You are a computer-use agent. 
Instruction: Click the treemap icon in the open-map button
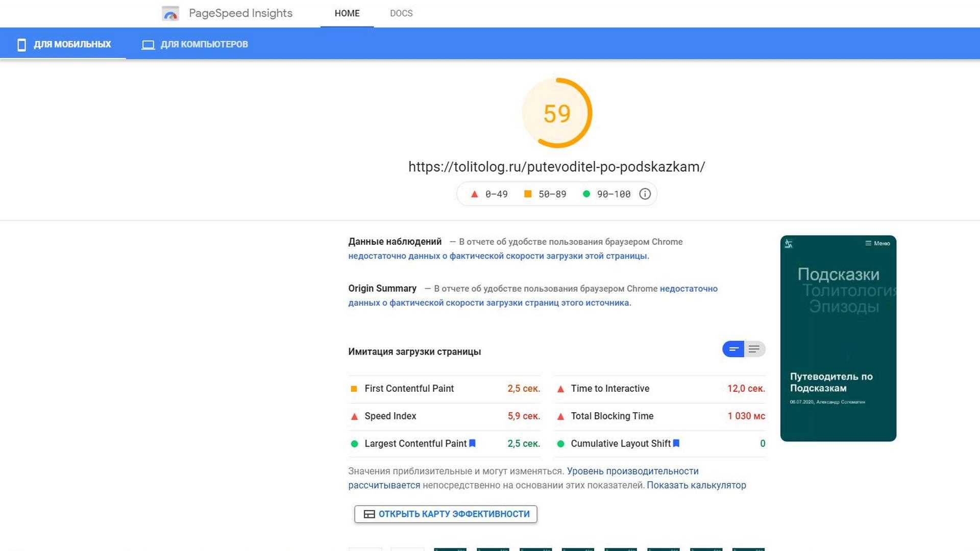tap(369, 514)
